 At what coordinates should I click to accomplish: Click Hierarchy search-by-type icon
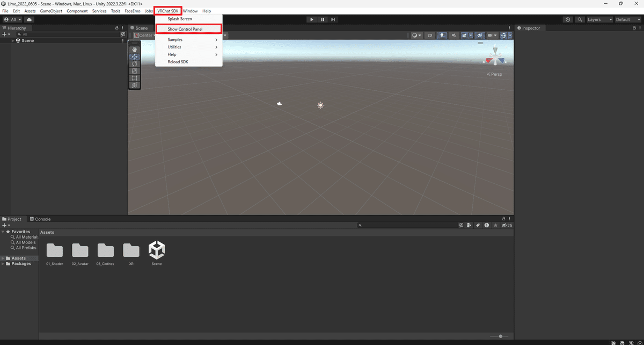coord(123,34)
